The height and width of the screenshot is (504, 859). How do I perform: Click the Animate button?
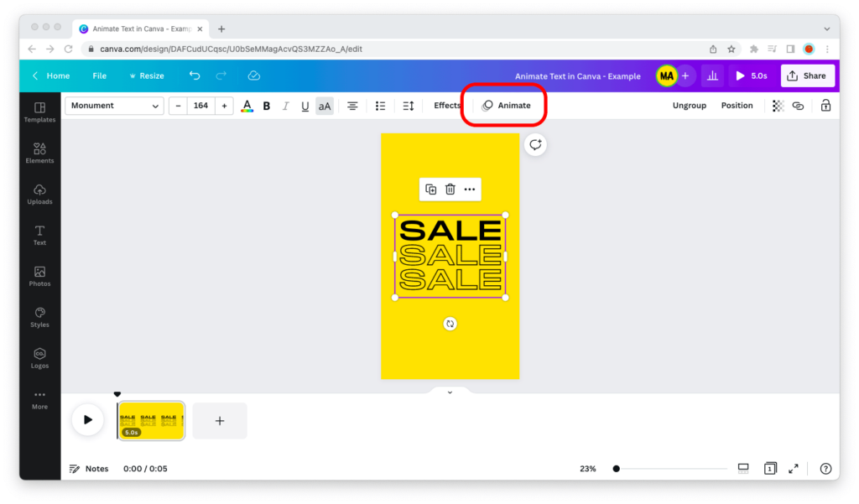pos(506,105)
